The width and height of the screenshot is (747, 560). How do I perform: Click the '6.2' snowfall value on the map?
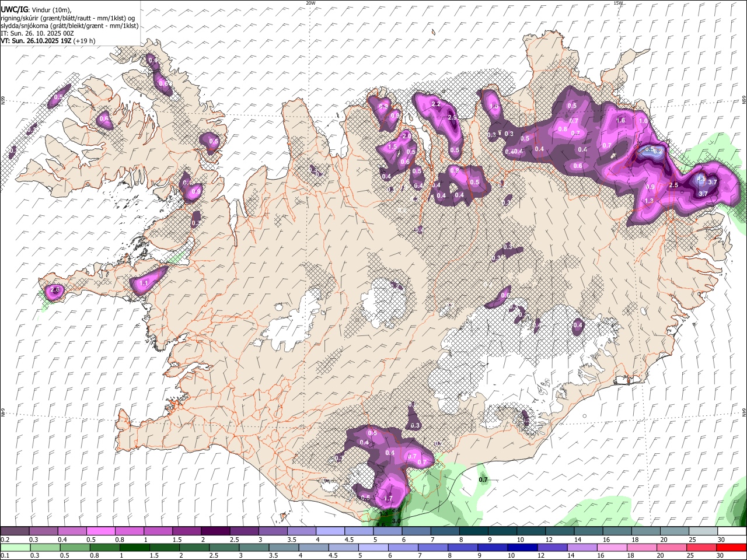658,151
